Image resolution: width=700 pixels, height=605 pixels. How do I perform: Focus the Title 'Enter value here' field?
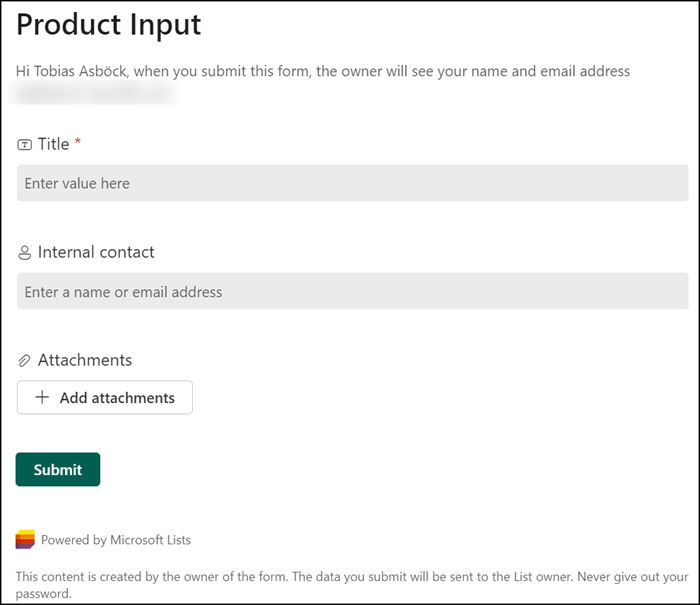(352, 183)
